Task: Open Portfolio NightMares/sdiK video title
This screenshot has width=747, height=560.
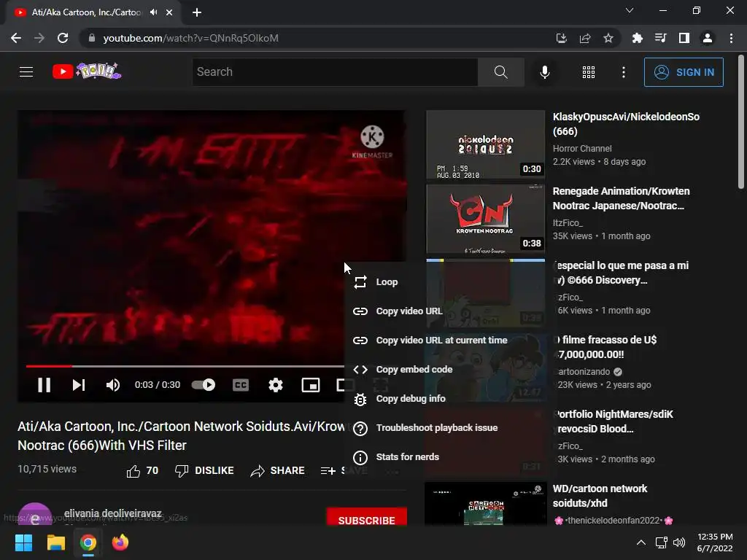Action: (x=614, y=421)
